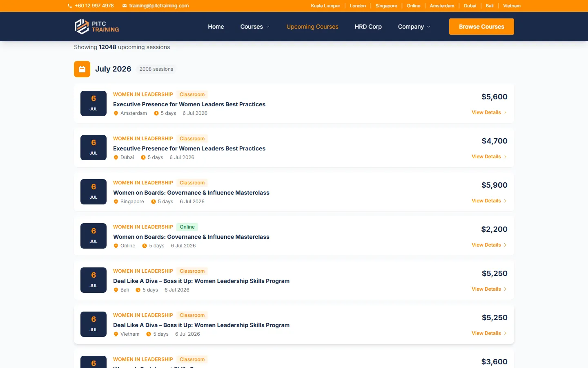The width and height of the screenshot is (588, 368).
Task: Open Executive Presence course title in Dubai row
Action: (x=189, y=148)
